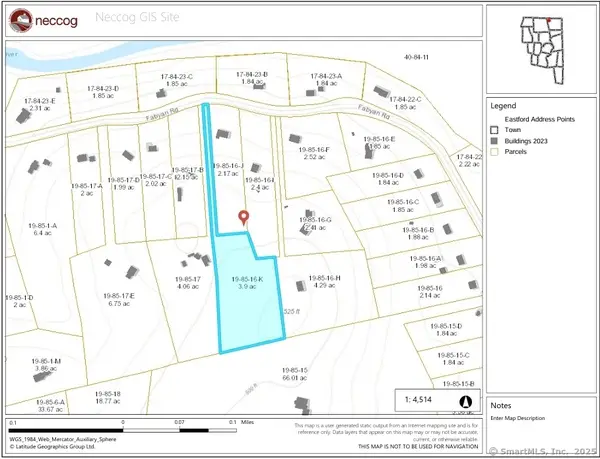The width and height of the screenshot is (600, 459).
Task: Click the red location pin marker
Action: pos(242,218)
